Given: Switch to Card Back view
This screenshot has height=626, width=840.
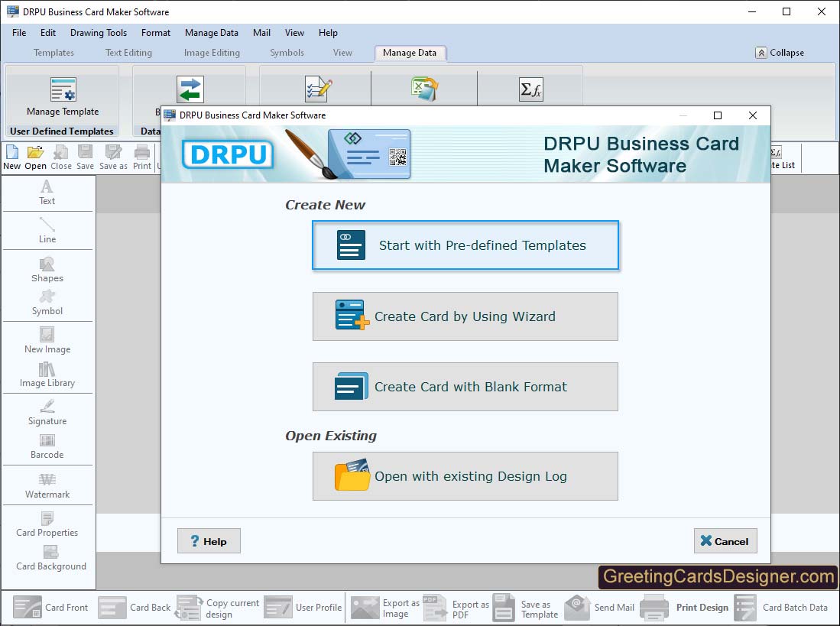Looking at the screenshot, I should coord(135,607).
